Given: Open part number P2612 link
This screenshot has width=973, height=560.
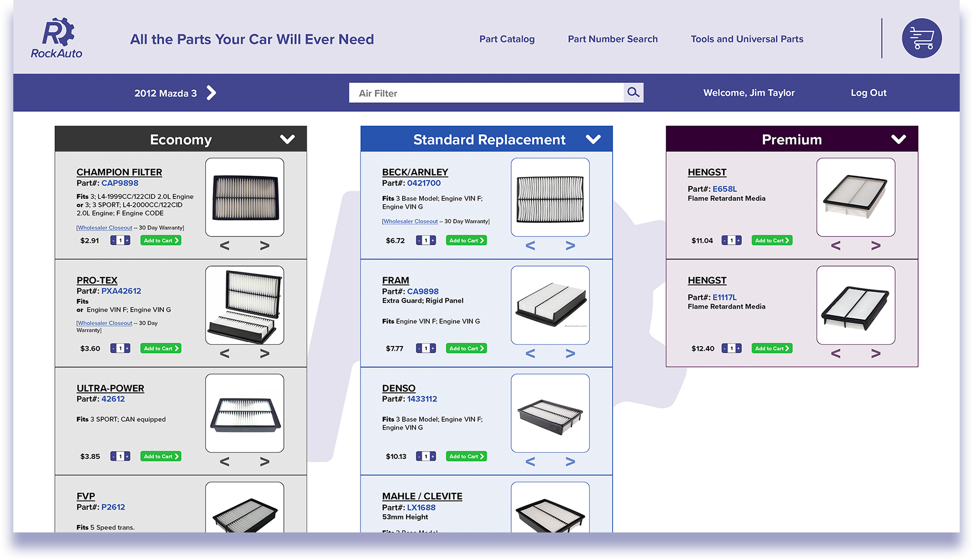Looking at the screenshot, I should (x=113, y=507).
